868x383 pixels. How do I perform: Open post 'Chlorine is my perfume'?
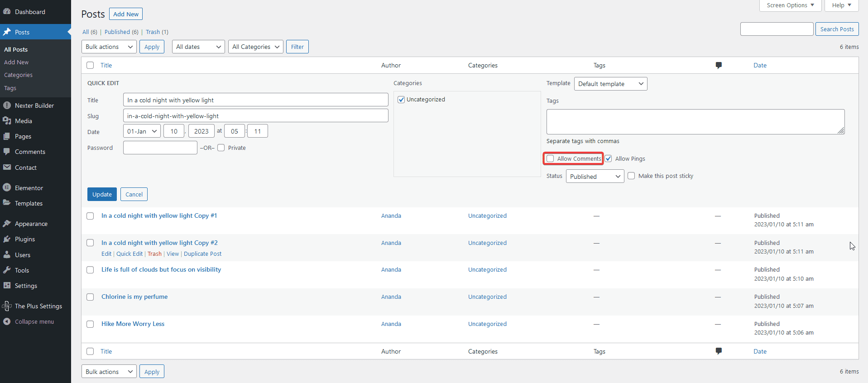134,297
